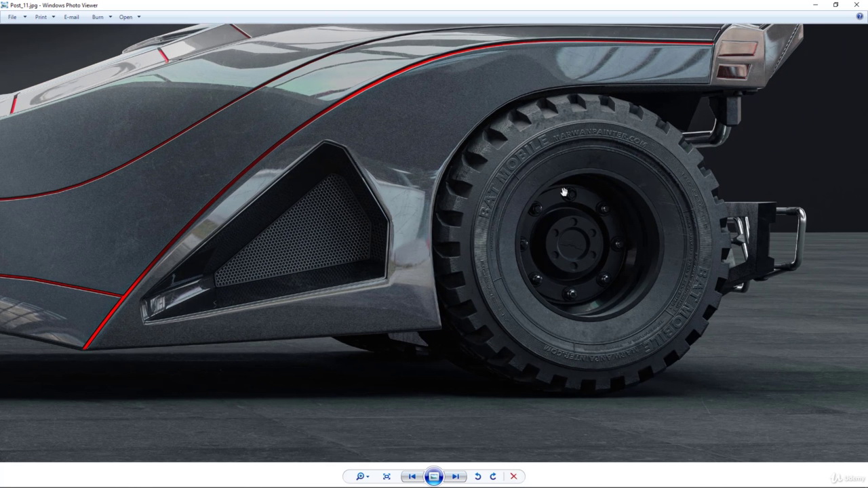Restore down the Photo Viewer window
The width and height of the screenshot is (868, 488).
(835, 5)
